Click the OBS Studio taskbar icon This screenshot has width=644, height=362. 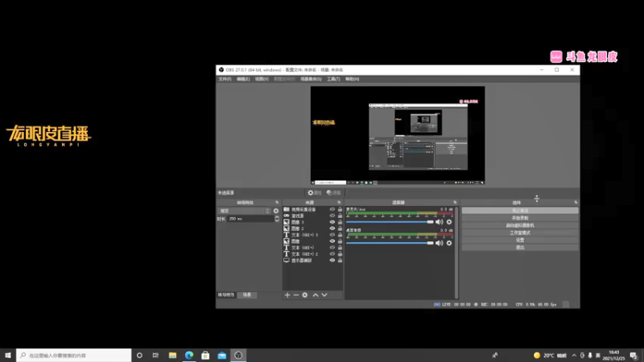[238, 356]
